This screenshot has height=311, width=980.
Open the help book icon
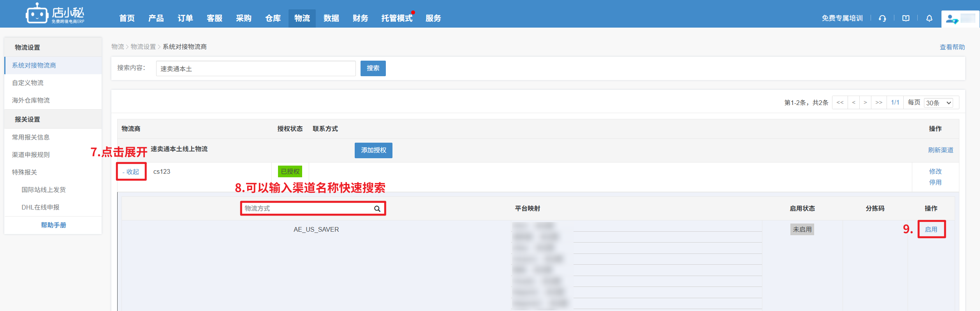tap(906, 18)
